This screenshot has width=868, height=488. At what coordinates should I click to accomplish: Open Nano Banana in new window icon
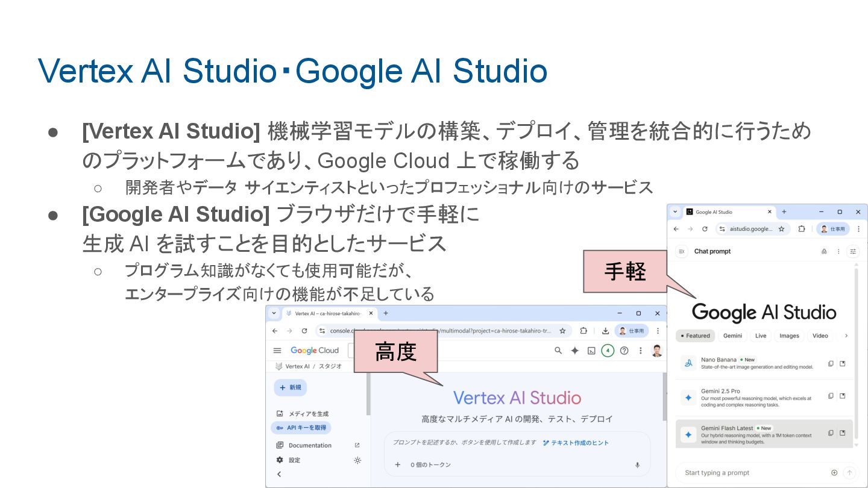843,363
